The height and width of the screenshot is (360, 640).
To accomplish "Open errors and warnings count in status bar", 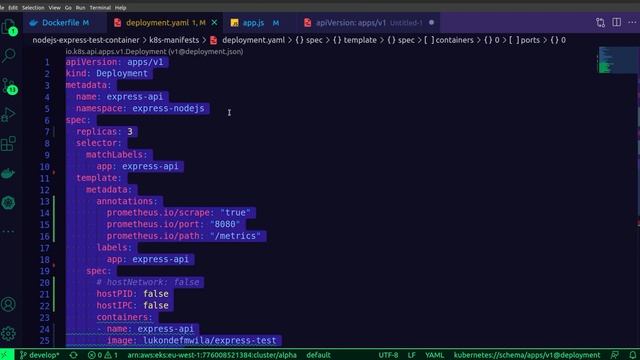I will [x=103, y=355].
